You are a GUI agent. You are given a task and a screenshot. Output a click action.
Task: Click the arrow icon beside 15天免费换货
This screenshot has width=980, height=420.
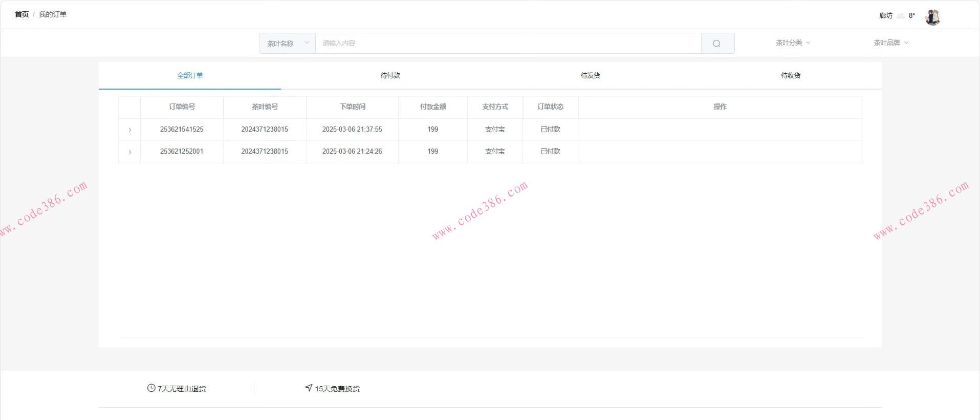coord(309,388)
